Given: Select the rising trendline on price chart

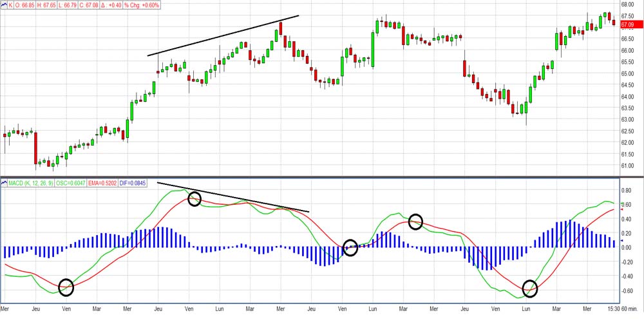Looking at the screenshot, I should 223,35.
